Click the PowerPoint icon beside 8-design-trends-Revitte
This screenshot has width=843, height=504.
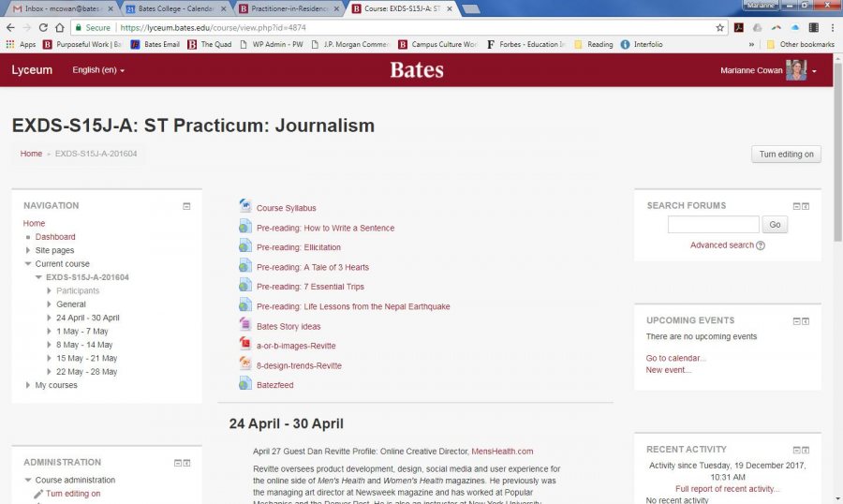coord(245,363)
